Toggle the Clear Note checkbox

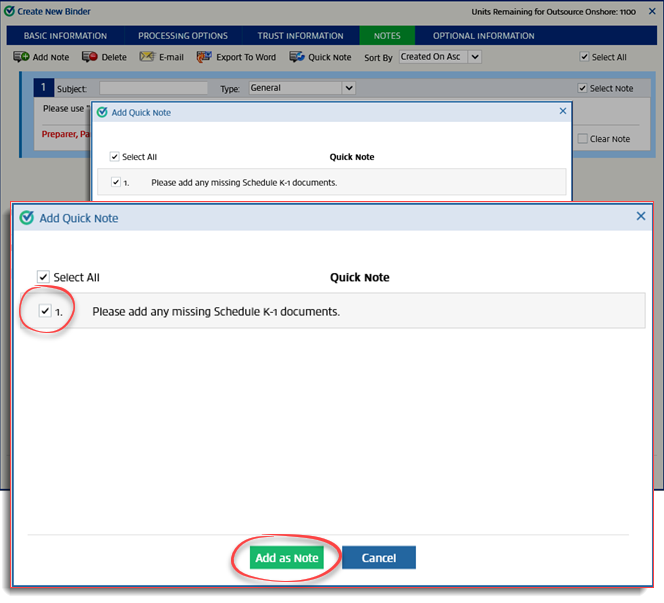(x=583, y=139)
